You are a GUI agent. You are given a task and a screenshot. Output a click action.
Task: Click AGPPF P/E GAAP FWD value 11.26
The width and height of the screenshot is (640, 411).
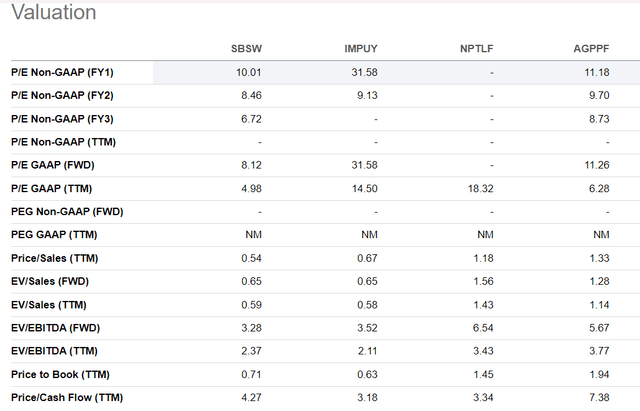pos(597,165)
